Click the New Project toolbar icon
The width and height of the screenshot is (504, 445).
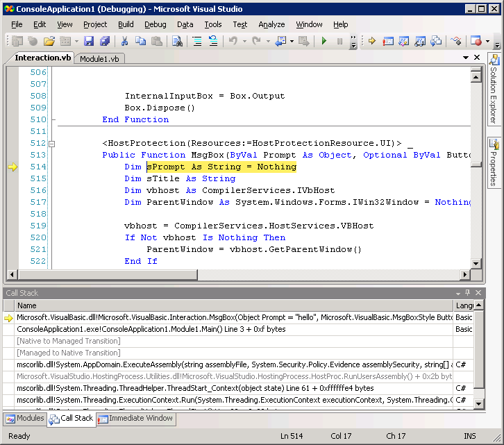17,41
